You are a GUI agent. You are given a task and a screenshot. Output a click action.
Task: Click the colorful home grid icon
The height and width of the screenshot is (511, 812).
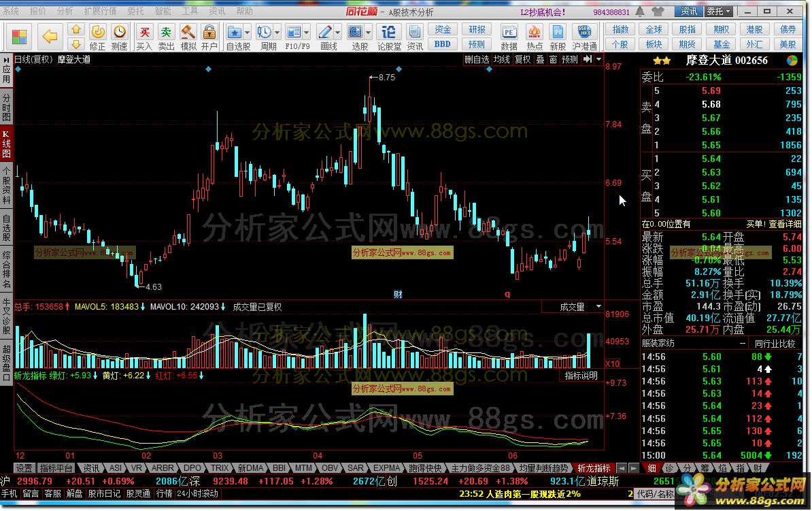(x=19, y=37)
